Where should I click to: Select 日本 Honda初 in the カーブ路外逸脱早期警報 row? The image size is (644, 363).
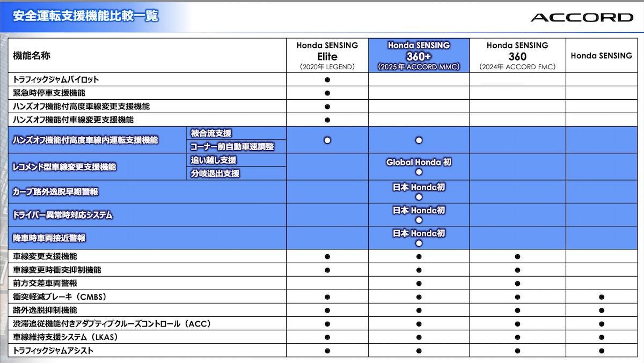(419, 187)
